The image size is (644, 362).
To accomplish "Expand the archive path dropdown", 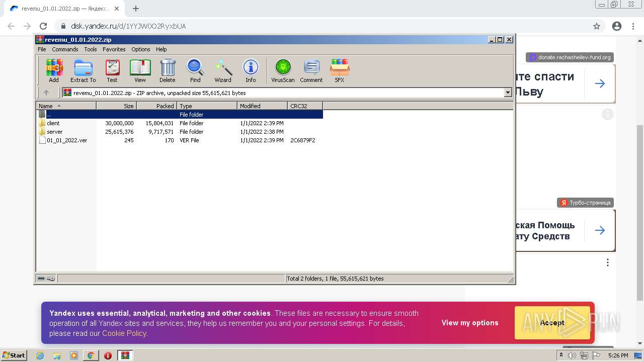I will click(x=508, y=93).
